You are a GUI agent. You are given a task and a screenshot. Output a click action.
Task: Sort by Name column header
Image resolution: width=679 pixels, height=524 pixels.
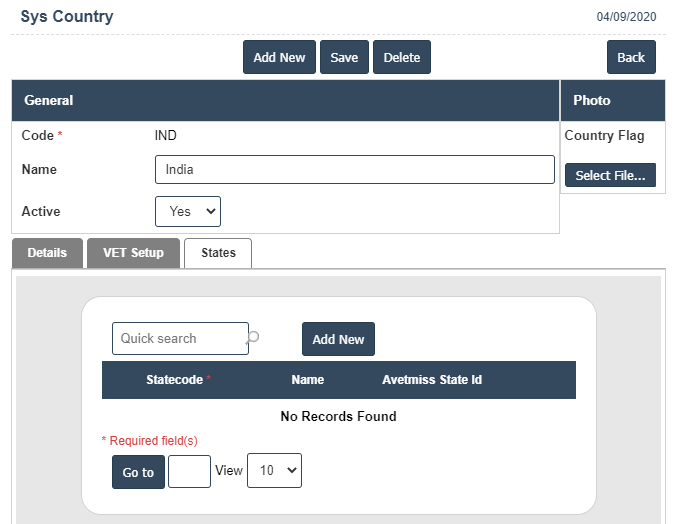307,380
